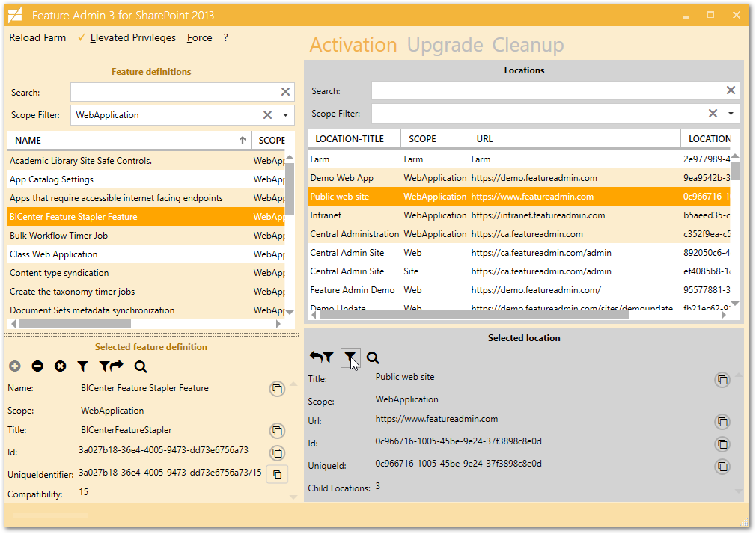The height and width of the screenshot is (534, 756).
Task: Click the funnel filter icon under Selected feature definition
Action: coord(83,366)
